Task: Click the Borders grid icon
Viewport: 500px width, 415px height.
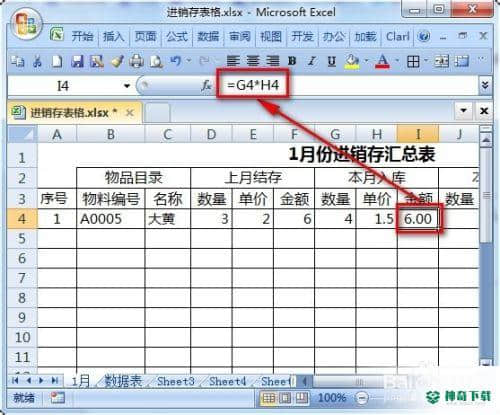Action: (x=413, y=61)
